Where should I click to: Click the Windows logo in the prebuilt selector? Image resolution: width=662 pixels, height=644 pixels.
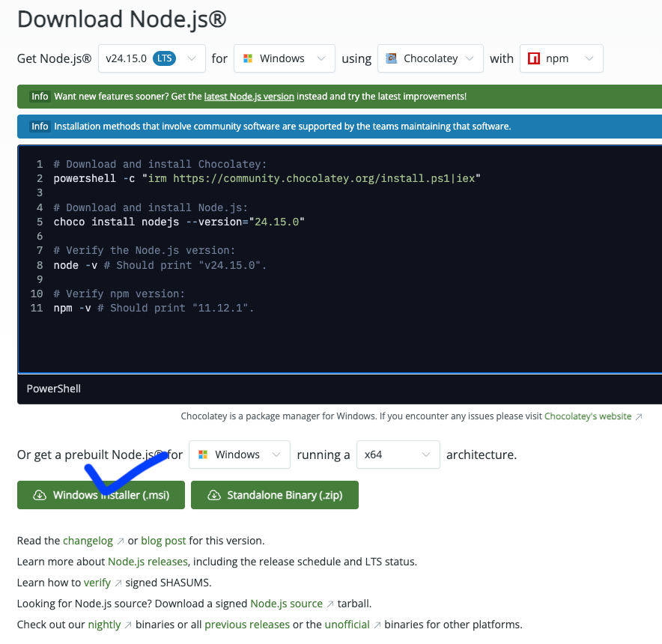click(203, 455)
